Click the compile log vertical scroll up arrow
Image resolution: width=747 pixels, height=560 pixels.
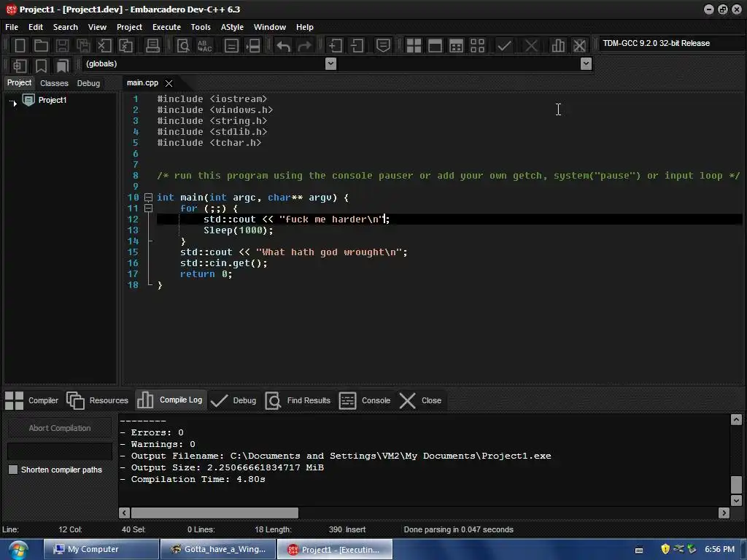coord(736,419)
